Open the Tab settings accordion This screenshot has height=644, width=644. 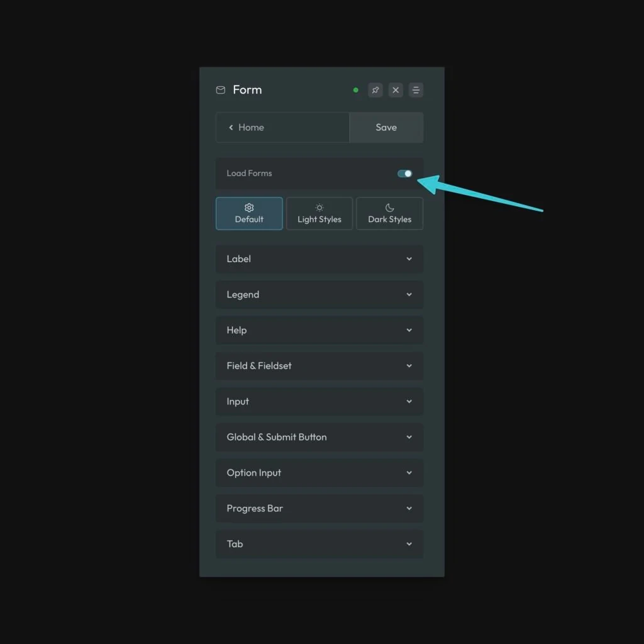pyautogui.click(x=319, y=544)
